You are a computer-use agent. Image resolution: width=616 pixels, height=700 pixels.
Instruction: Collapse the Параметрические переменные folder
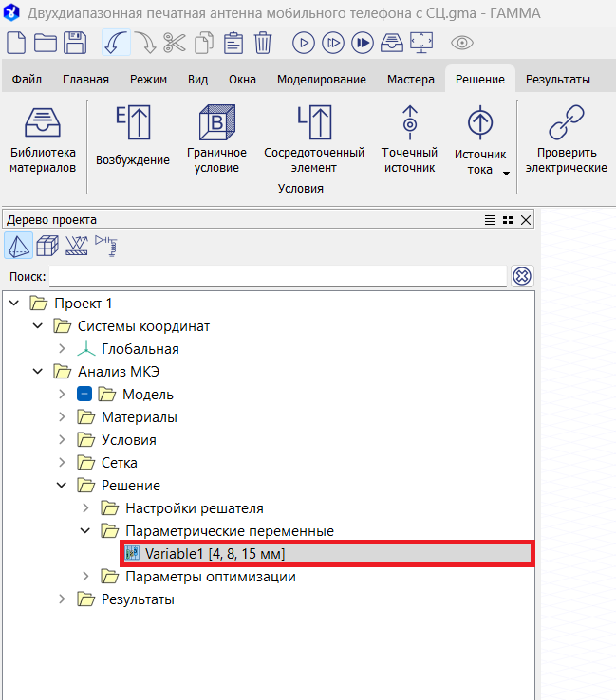(86, 531)
